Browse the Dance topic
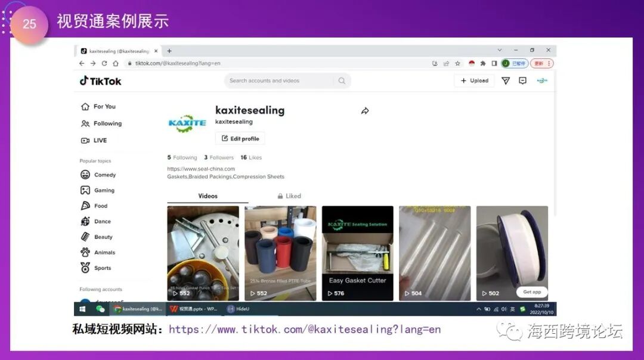 coord(95,221)
